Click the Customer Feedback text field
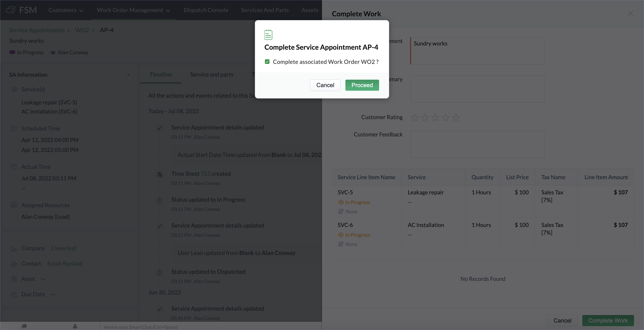This screenshot has width=644, height=330. click(x=477, y=144)
